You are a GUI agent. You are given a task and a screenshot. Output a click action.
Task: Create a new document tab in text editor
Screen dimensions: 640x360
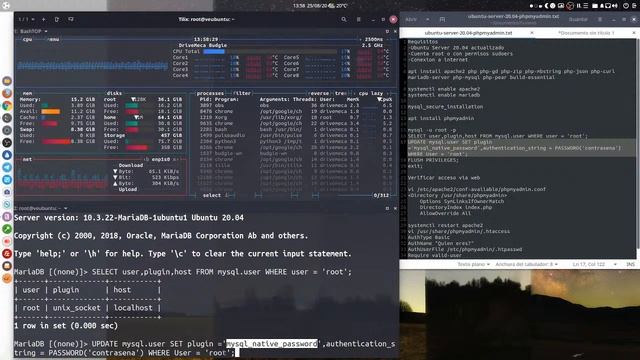(442, 19)
